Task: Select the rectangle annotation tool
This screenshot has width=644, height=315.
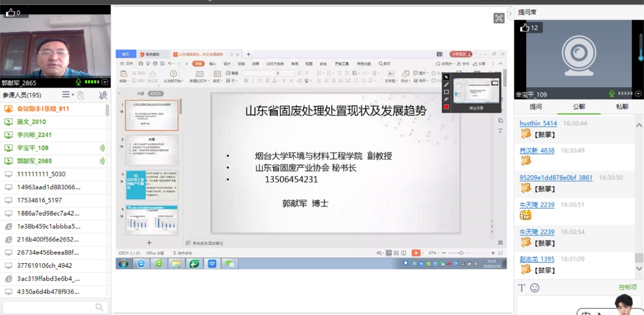Action: (x=446, y=92)
